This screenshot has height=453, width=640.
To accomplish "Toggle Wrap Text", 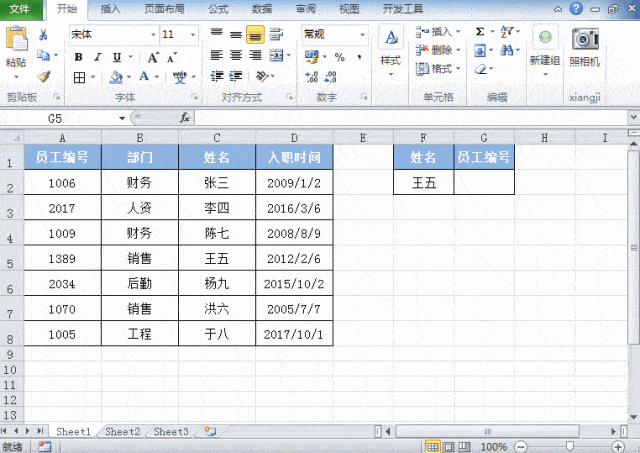I will [276, 34].
